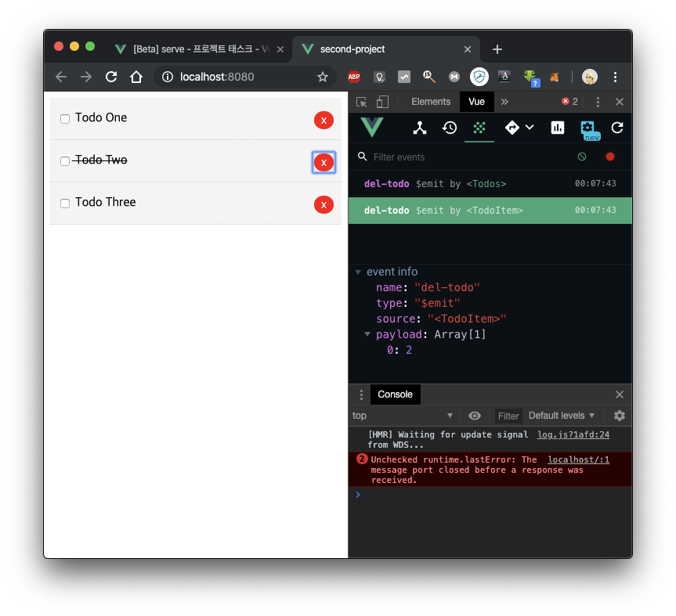Viewport: 676px width, 616px height.
Task: Close the second-project browser tab
Action: click(x=468, y=49)
